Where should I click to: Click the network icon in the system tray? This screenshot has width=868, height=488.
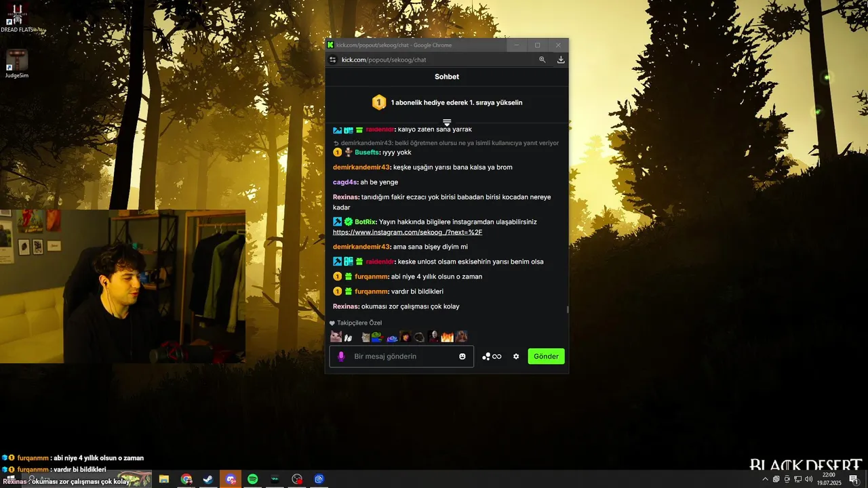tap(798, 479)
